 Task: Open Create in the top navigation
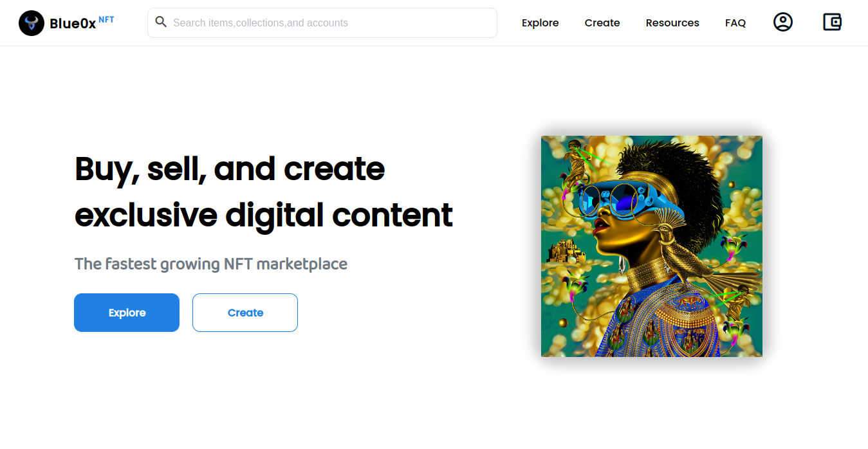tap(602, 23)
